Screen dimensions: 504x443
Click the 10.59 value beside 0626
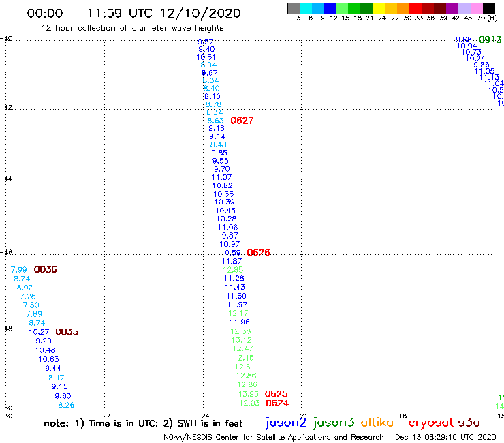(231, 253)
